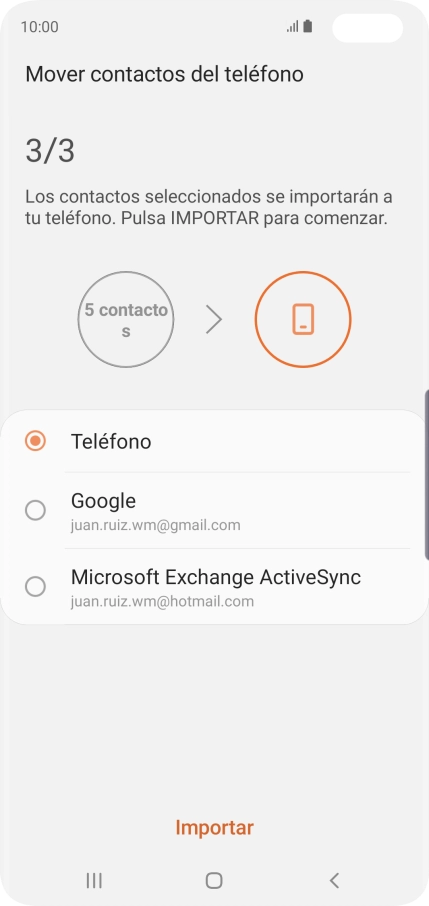This screenshot has width=429, height=906.
Task: Tap the arrow between the circles
Action: pos(214,320)
